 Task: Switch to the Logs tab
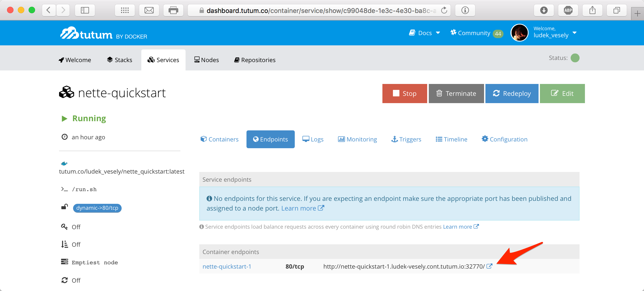coord(313,139)
